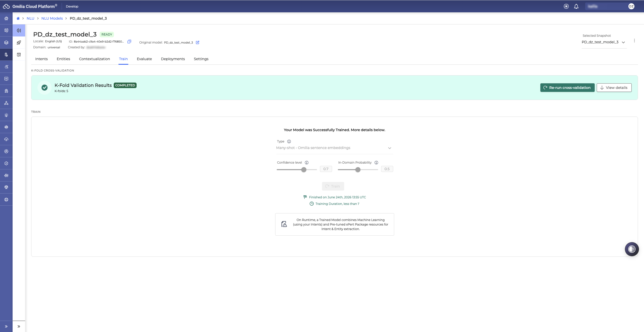644x332 pixels.
Task: Expand the secondary sidebar panel
Action: coord(19,326)
